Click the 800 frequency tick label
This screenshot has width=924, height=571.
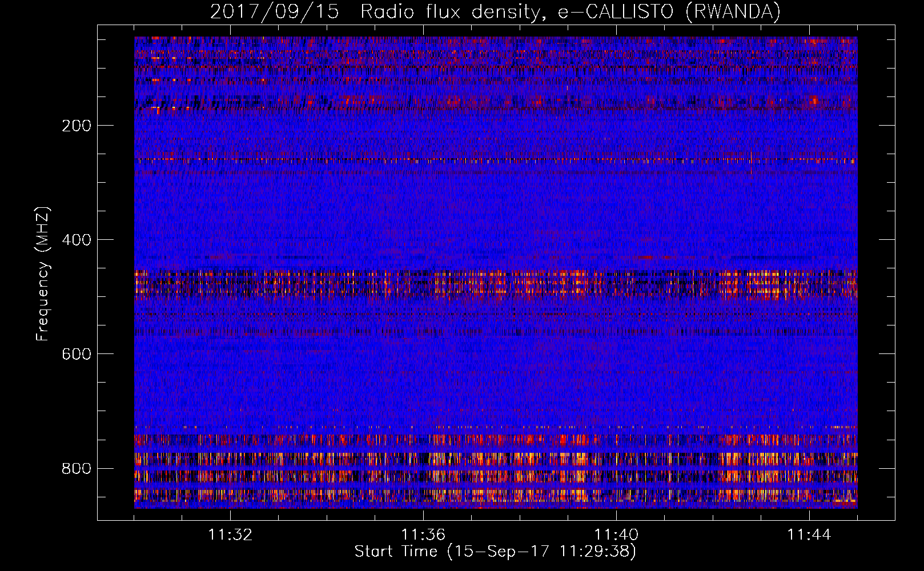[77, 468]
